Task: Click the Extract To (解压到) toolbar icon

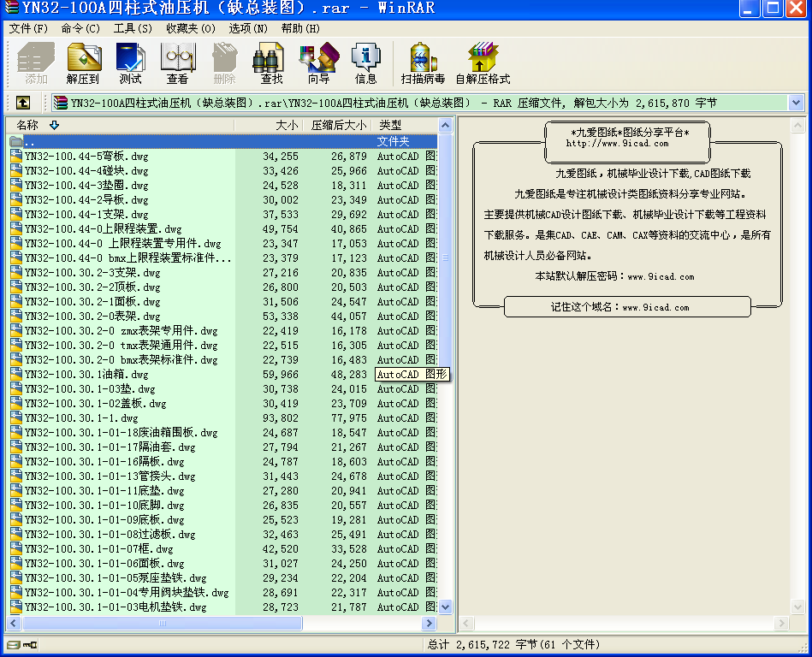Action: [83, 63]
